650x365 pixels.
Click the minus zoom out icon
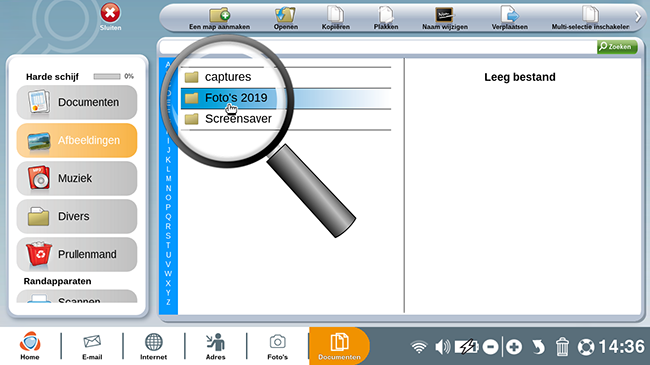pos(490,347)
